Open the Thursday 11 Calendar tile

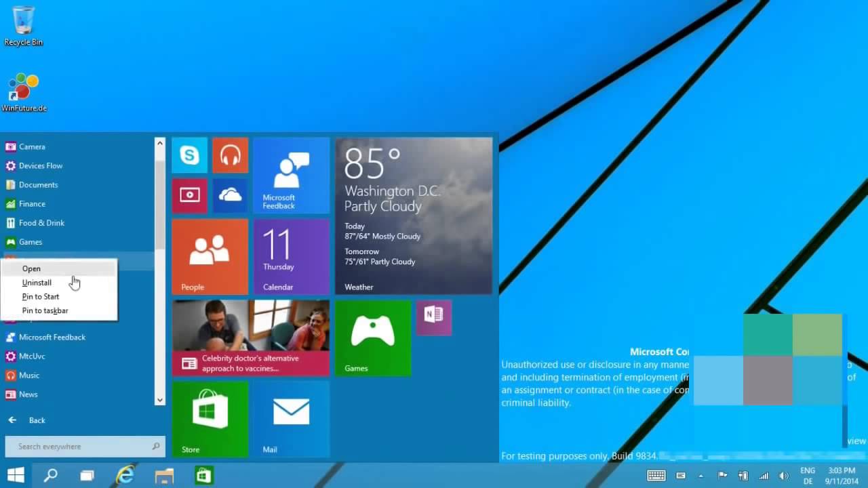(x=291, y=257)
